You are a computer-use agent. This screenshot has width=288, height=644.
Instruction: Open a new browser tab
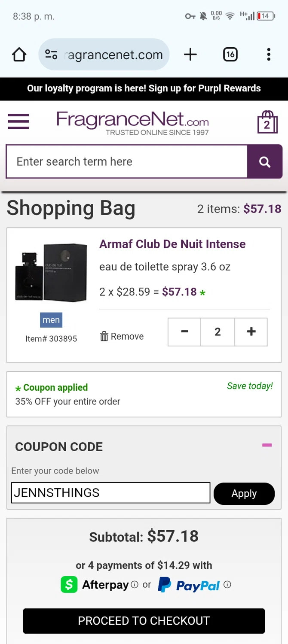tap(190, 55)
